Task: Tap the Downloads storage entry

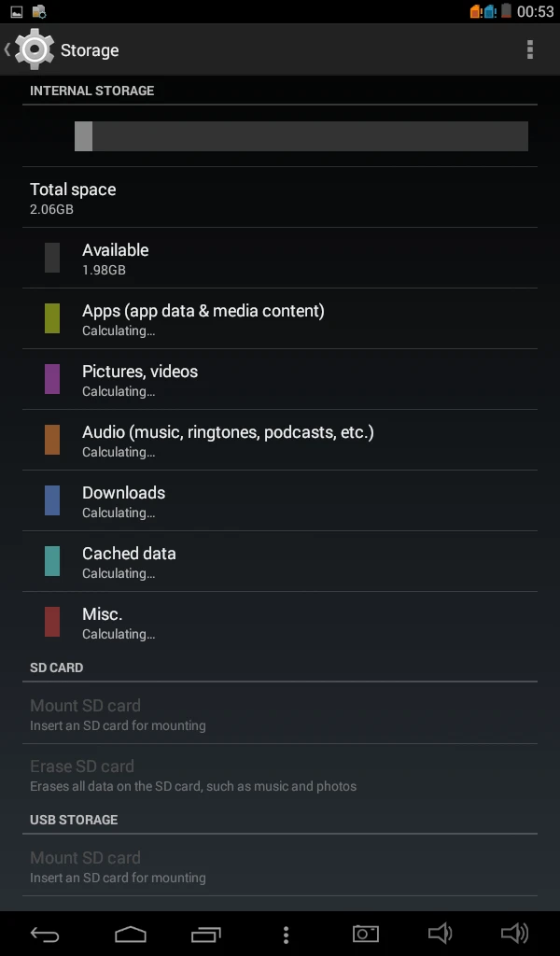Action: tap(280, 500)
